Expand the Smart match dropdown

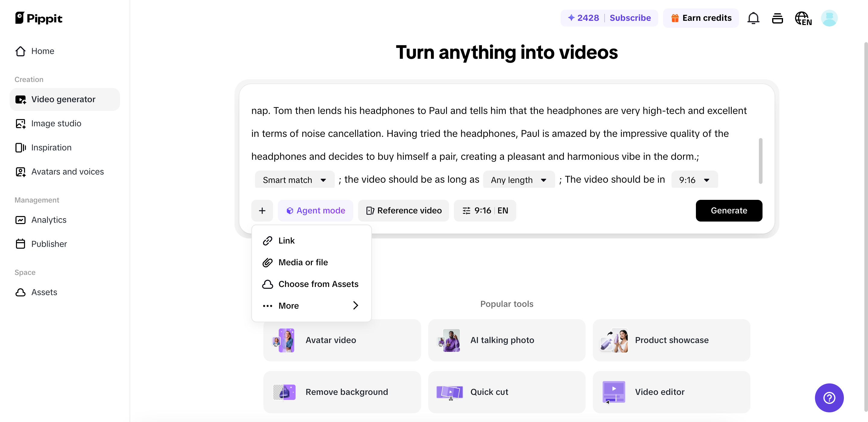(294, 180)
